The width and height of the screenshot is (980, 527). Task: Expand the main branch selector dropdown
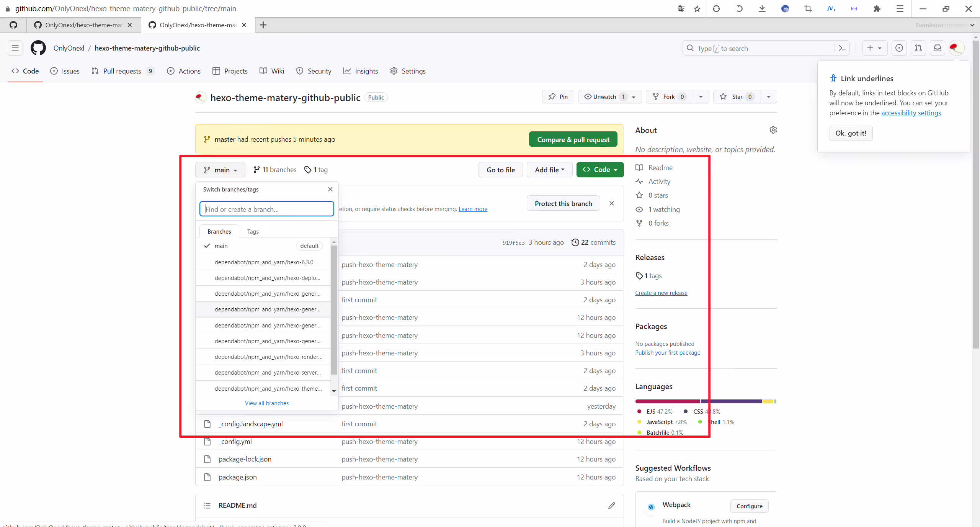pos(220,170)
